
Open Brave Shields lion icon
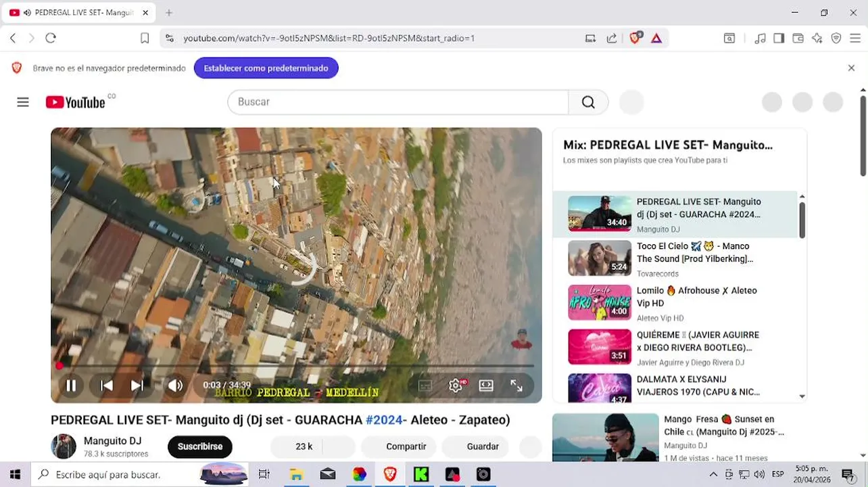click(635, 39)
